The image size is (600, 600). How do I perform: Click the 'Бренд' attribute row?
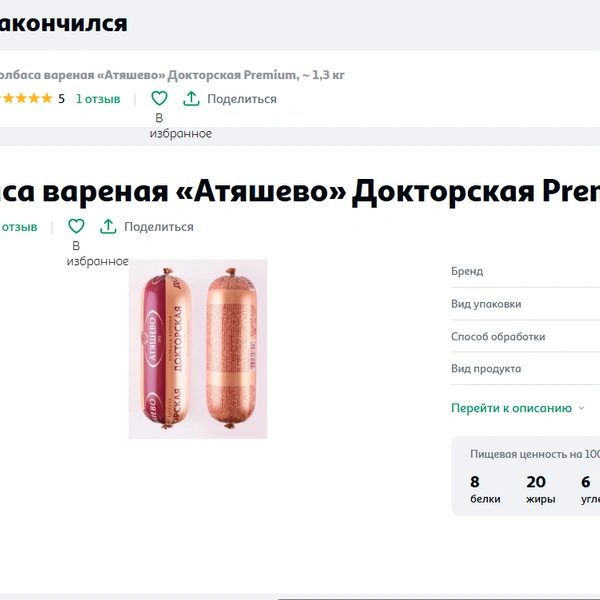[525, 271]
